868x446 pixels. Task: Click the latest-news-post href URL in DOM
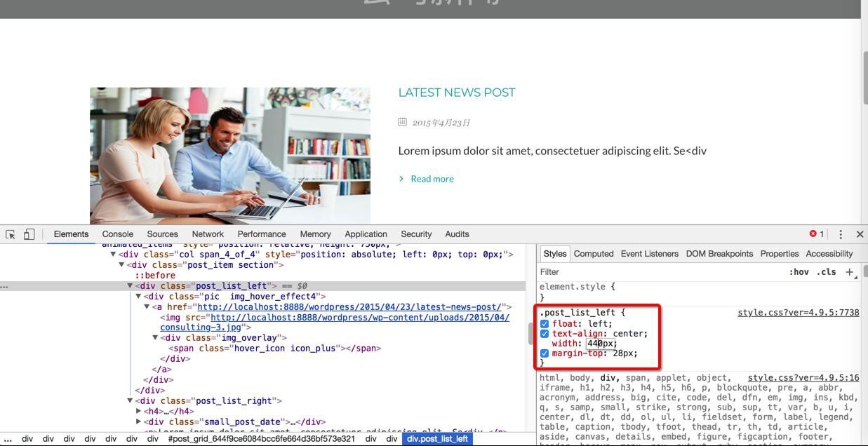point(349,307)
